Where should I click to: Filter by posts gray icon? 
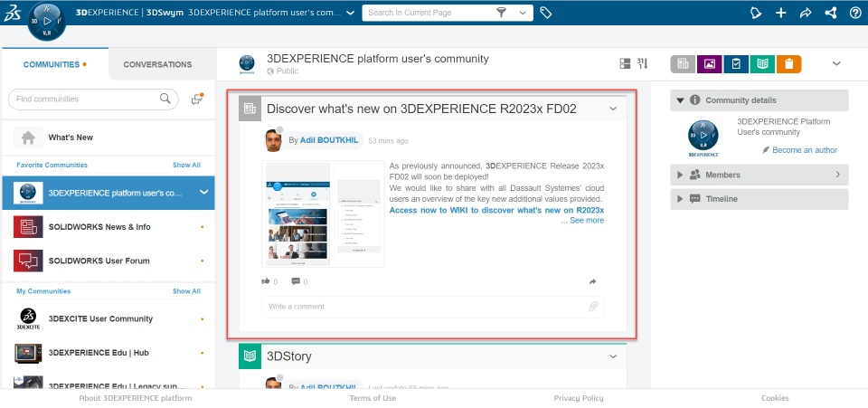tap(683, 64)
